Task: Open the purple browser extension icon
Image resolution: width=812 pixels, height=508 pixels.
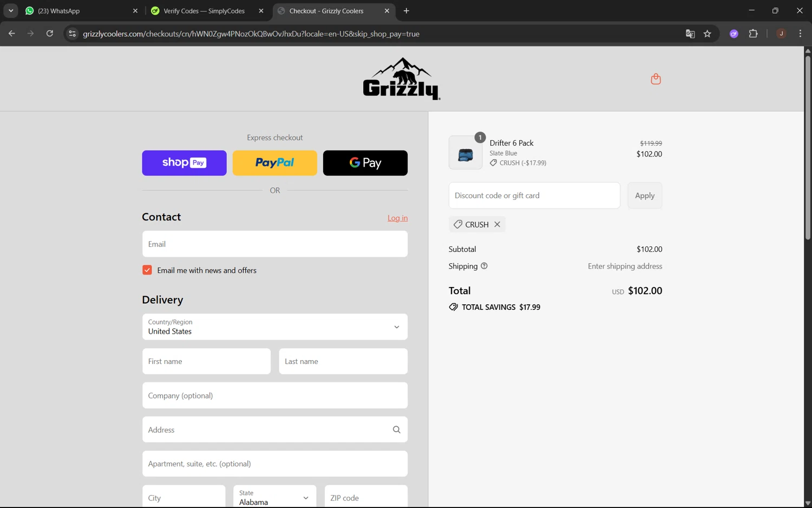Action: [x=734, y=34]
